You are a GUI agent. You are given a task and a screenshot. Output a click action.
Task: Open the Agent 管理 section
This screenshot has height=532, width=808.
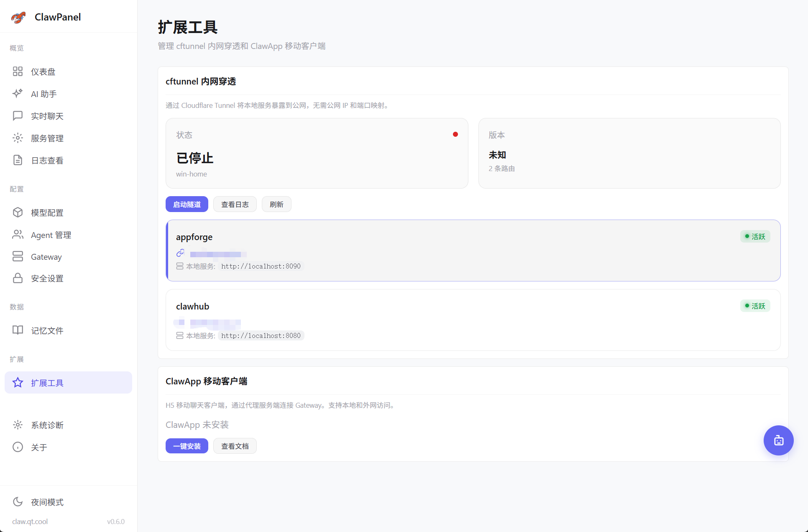[x=51, y=235]
